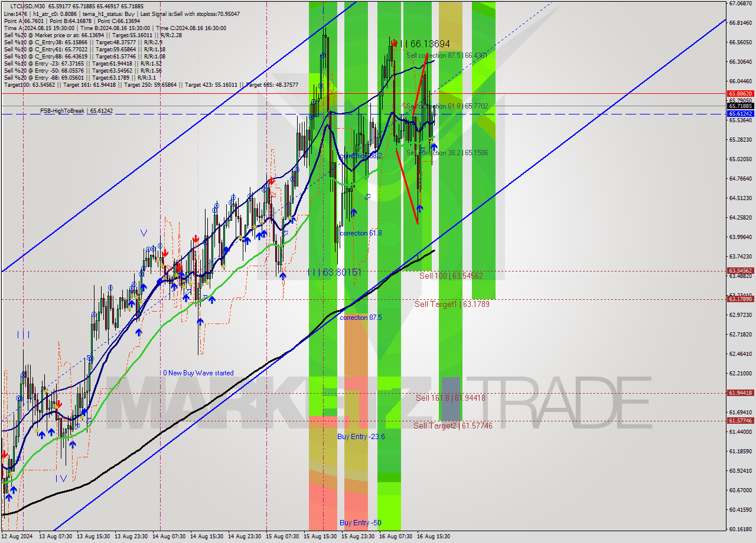Click the 'Buy Entry -23.6' label

pos(361,437)
